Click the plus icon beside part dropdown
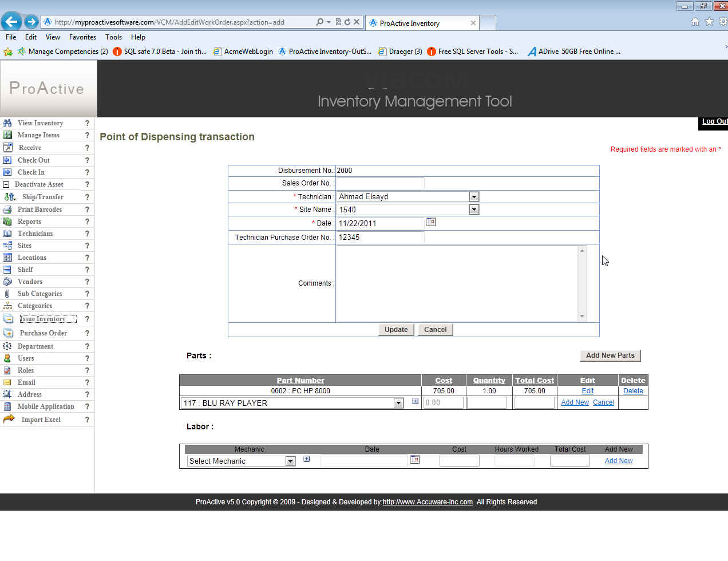Image resolution: width=728 pixels, height=561 pixels. (x=415, y=402)
